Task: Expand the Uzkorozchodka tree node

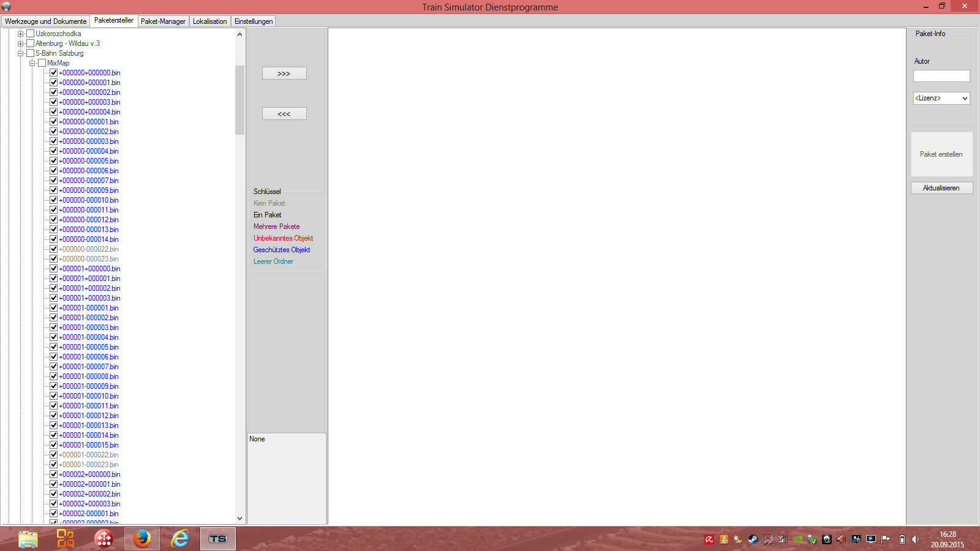Action: point(20,34)
